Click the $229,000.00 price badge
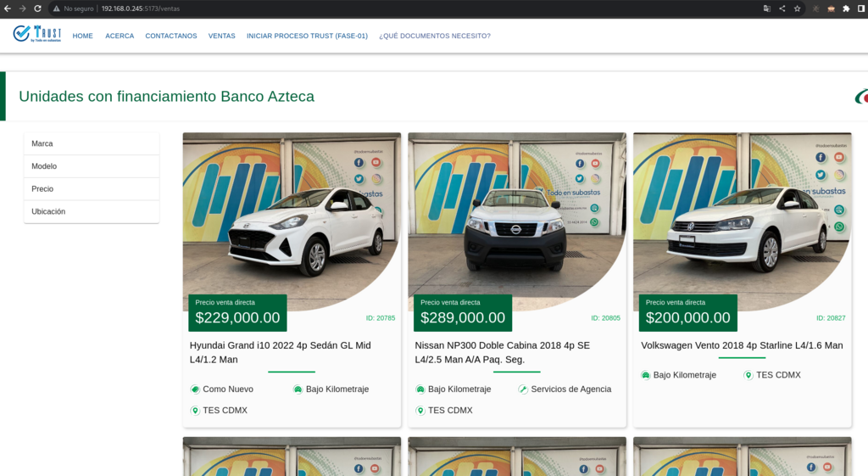This screenshot has height=476, width=868. click(237, 312)
